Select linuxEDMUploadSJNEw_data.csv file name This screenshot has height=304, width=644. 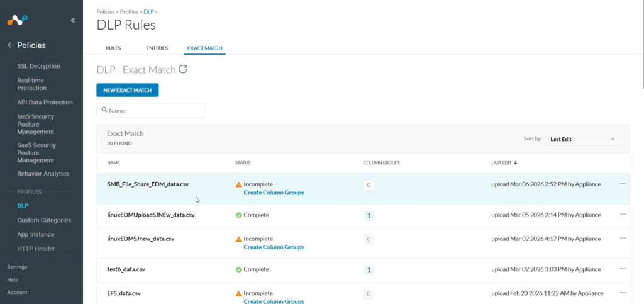[151, 215]
